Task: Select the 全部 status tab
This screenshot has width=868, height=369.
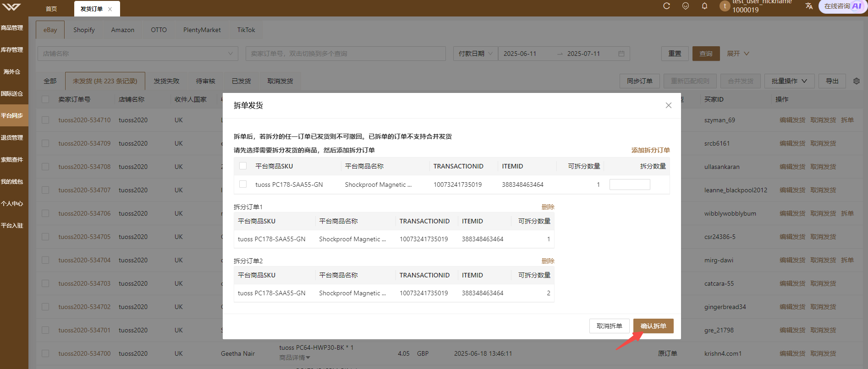Action: pyautogui.click(x=50, y=81)
